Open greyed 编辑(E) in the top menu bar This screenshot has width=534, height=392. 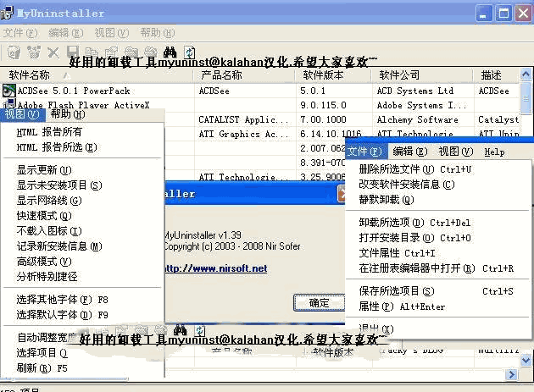(x=66, y=33)
